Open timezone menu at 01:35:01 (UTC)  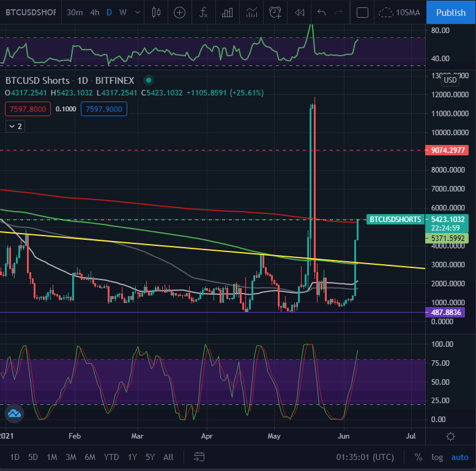[365, 457]
